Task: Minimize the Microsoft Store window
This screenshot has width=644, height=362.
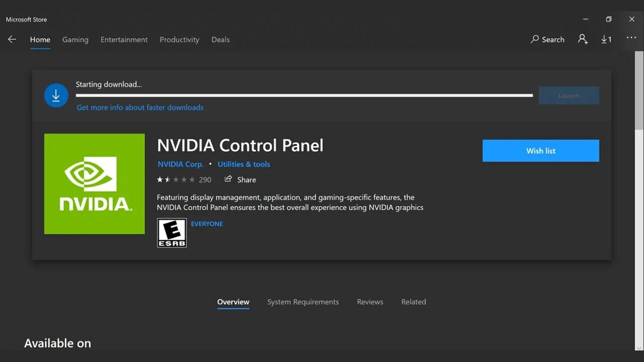Action: [586, 19]
